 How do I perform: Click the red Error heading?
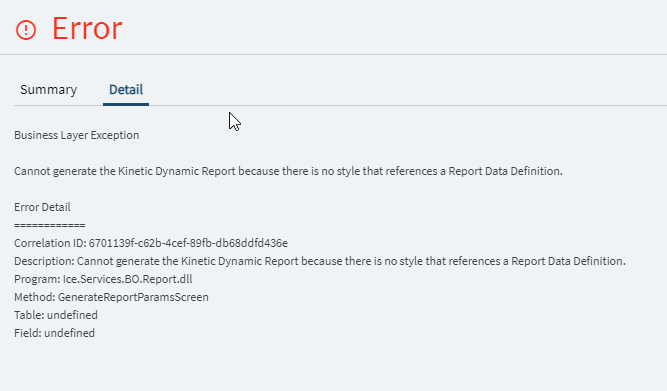(87, 29)
